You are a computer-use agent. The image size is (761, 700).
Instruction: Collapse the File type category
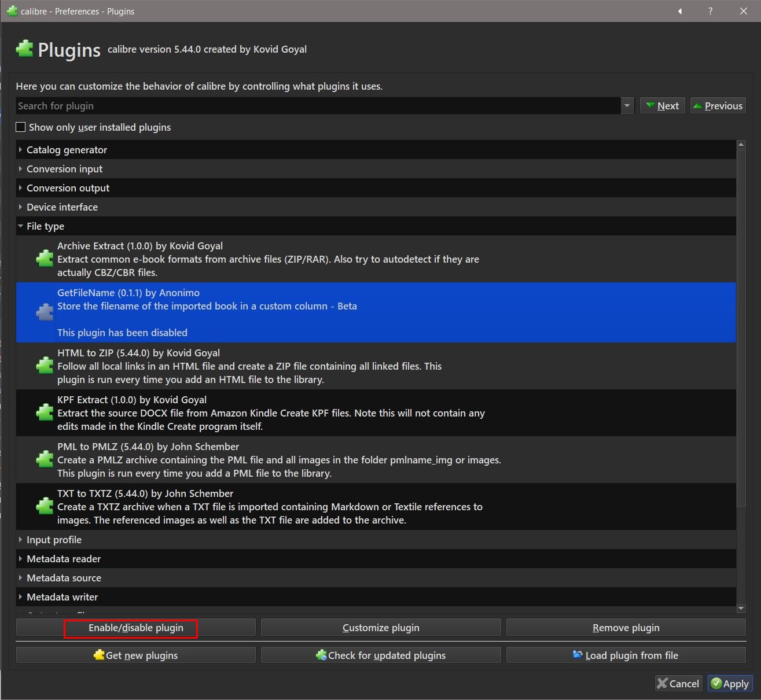pyautogui.click(x=21, y=226)
